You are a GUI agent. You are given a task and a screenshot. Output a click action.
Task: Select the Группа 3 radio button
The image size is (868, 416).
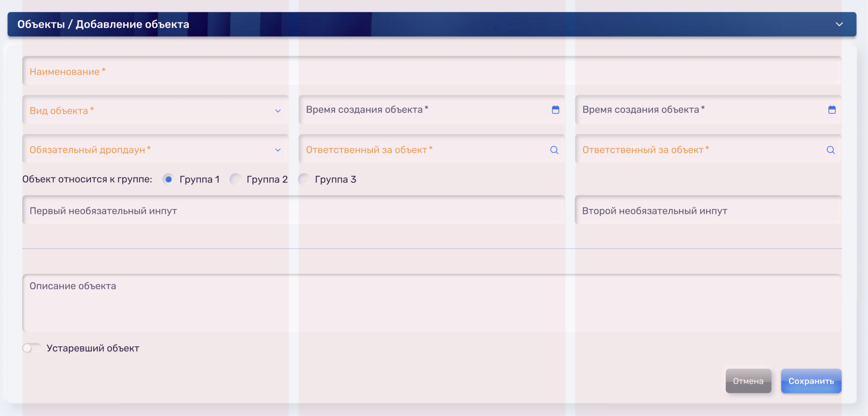304,179
